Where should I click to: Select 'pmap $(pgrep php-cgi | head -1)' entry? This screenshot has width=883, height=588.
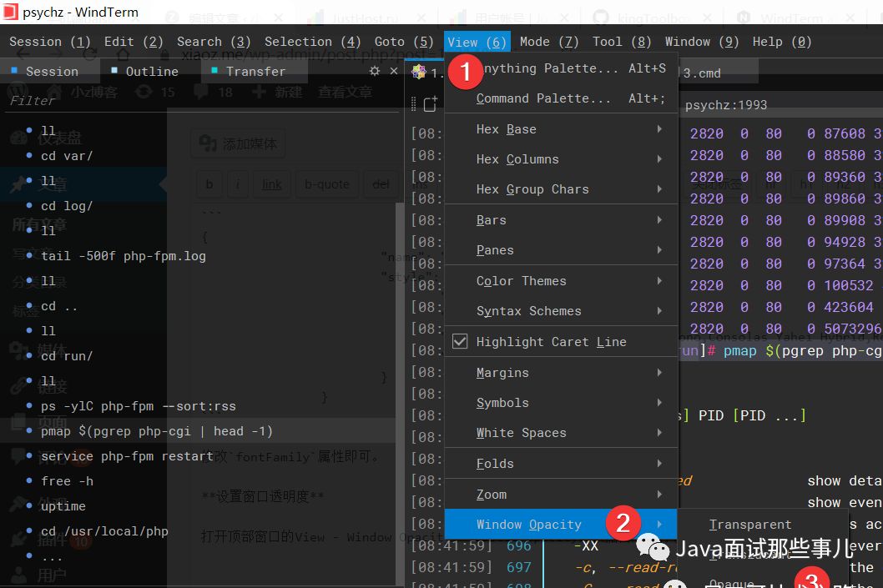(157, 431)
